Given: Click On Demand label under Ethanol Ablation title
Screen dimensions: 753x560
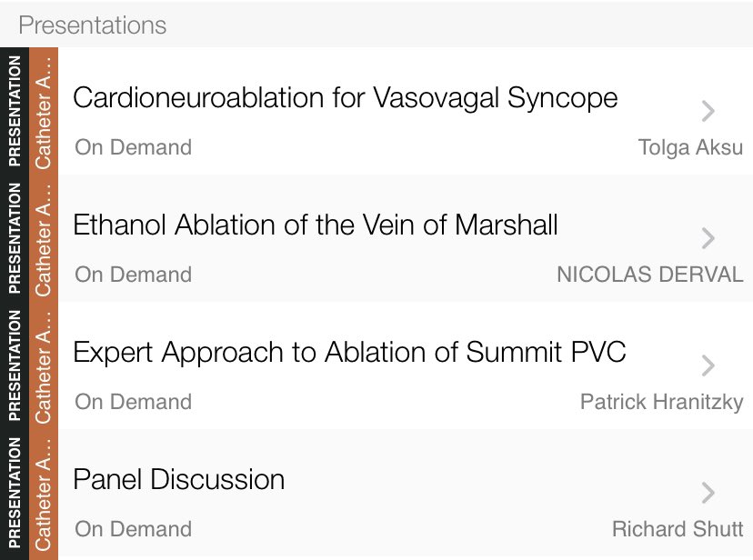Looking at the screenshot, I should (x=133, y=275).
